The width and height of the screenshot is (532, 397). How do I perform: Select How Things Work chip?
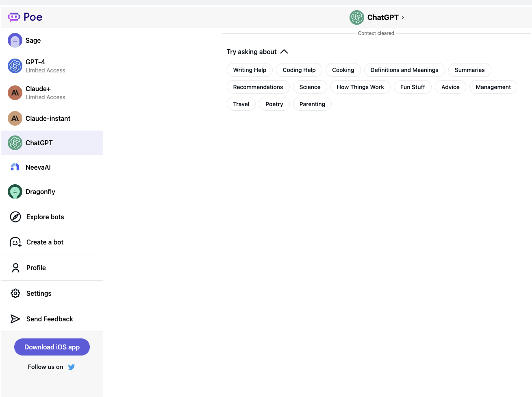360,87
